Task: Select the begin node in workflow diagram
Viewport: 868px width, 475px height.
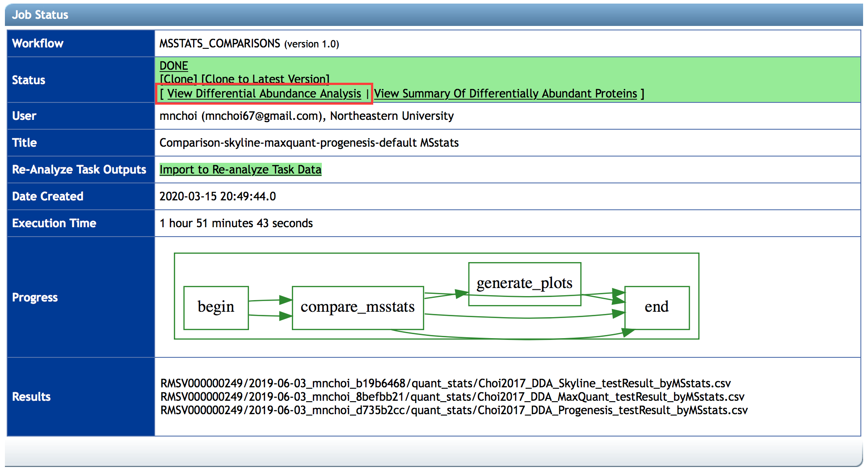Action: pos(216,308)
